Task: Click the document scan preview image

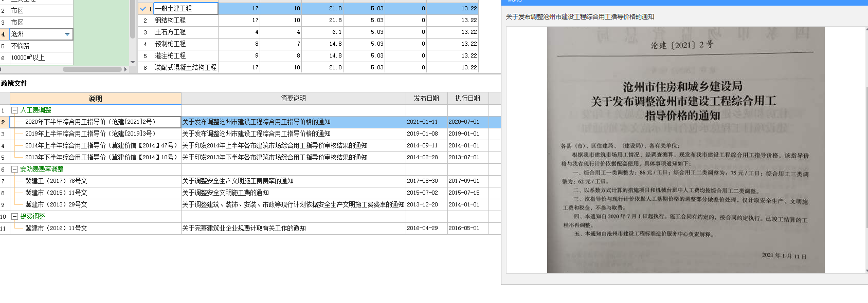Action: point(685,149)
